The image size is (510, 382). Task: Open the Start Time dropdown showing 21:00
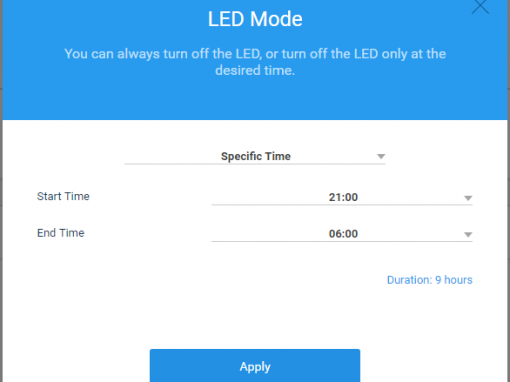point(342,197)
